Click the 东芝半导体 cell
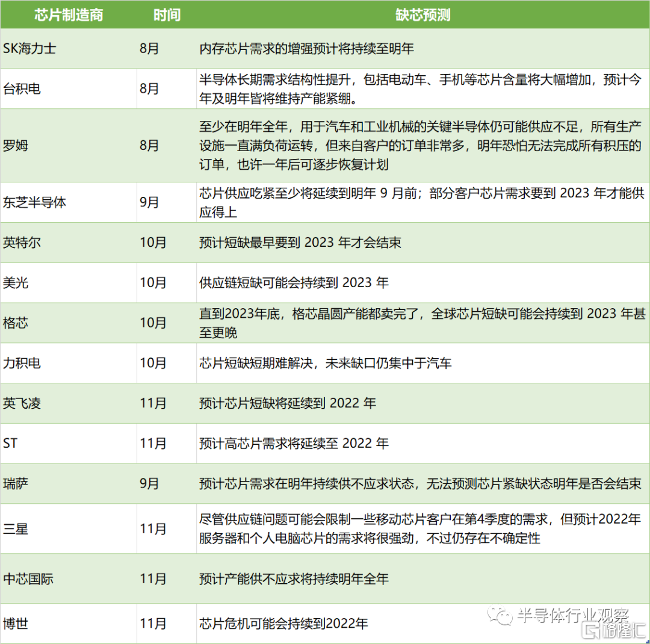Image resolution: width=650 pixels, height=644 pixels. (x=34, y=202)
